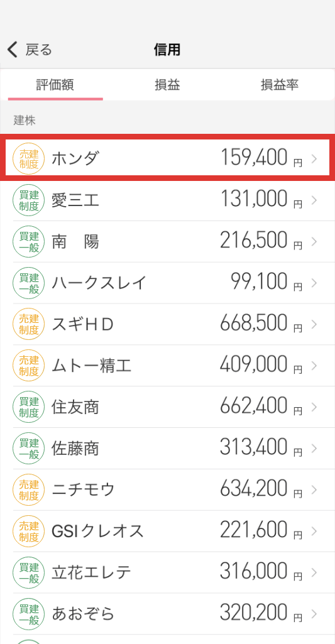Click the 買建一般 badge next to あおぞら
The width and height of the screenshot is (335, 644).
coord(29,614)
